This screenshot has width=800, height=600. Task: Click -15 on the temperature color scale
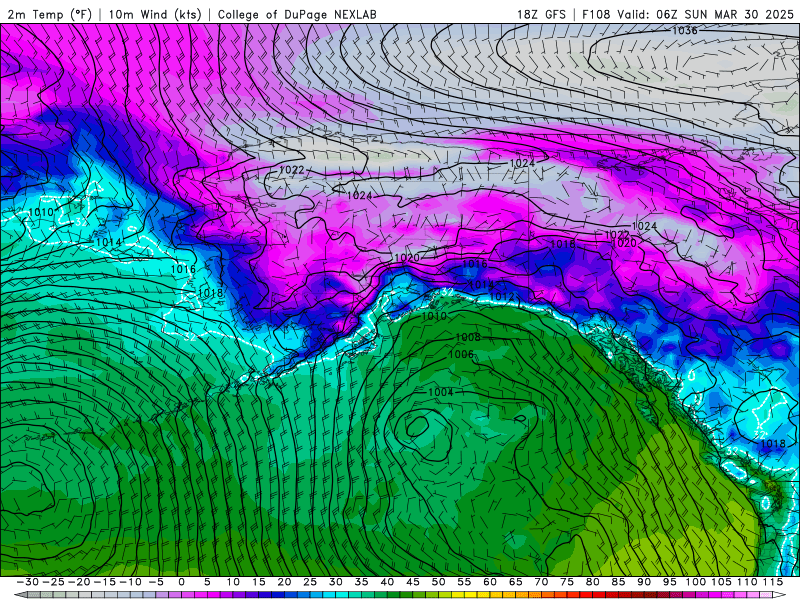point(105,582)
